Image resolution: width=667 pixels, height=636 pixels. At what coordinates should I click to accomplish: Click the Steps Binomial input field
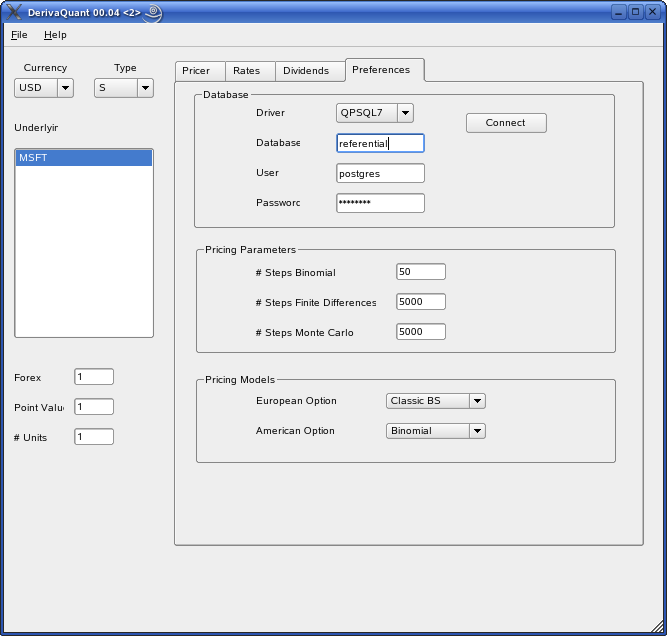pyautogui.click(x=420, y=272)
